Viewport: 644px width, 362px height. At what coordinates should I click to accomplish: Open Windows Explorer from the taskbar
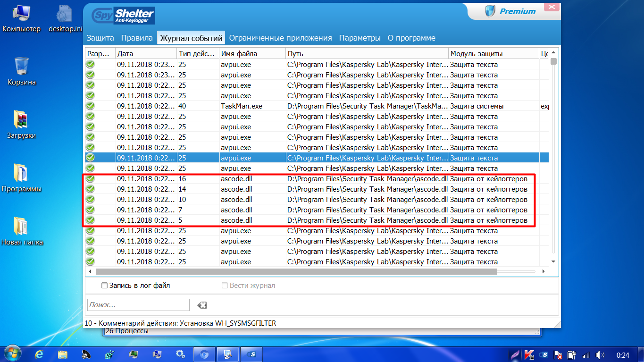tap(63, 354)
